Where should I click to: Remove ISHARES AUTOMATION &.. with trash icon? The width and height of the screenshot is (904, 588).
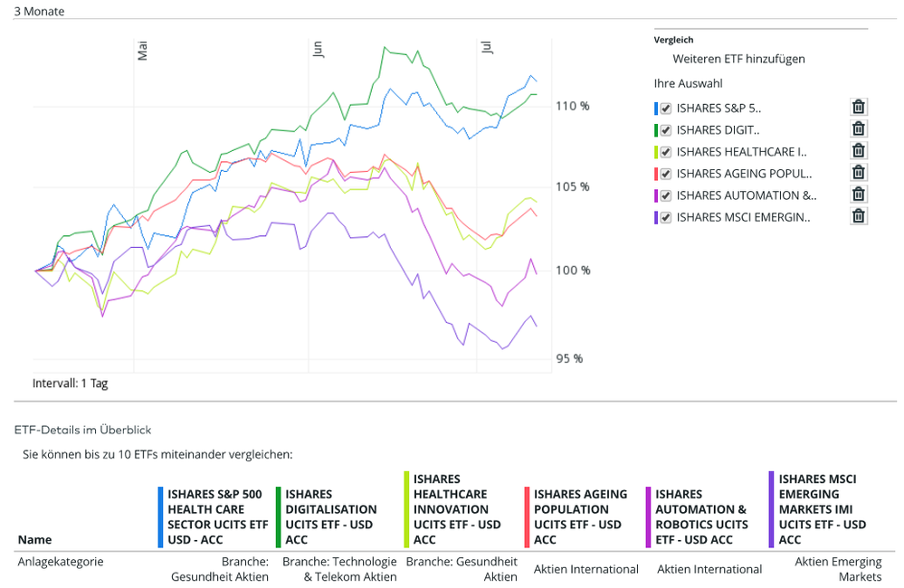pos(859,194)
